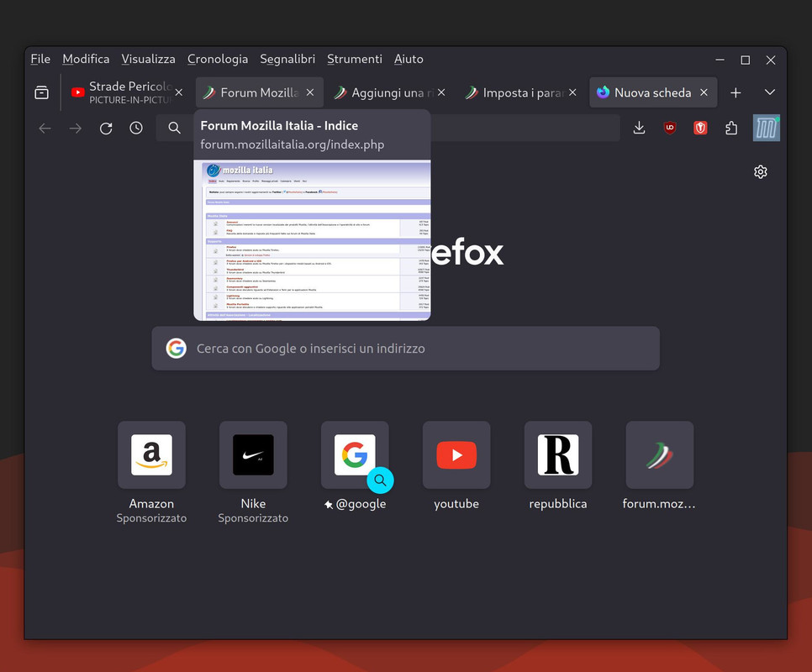Close the Forum Mozilla tab
812x672 pixels.
click(309, 92)
